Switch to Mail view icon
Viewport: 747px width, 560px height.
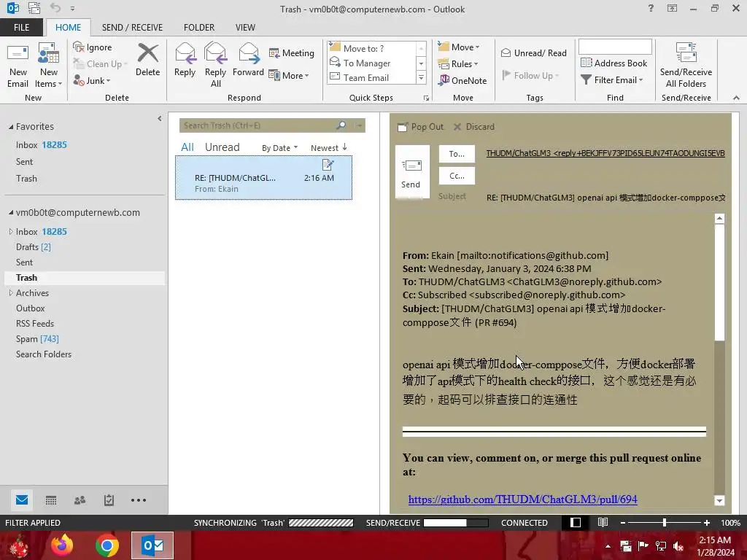(22, 500)
